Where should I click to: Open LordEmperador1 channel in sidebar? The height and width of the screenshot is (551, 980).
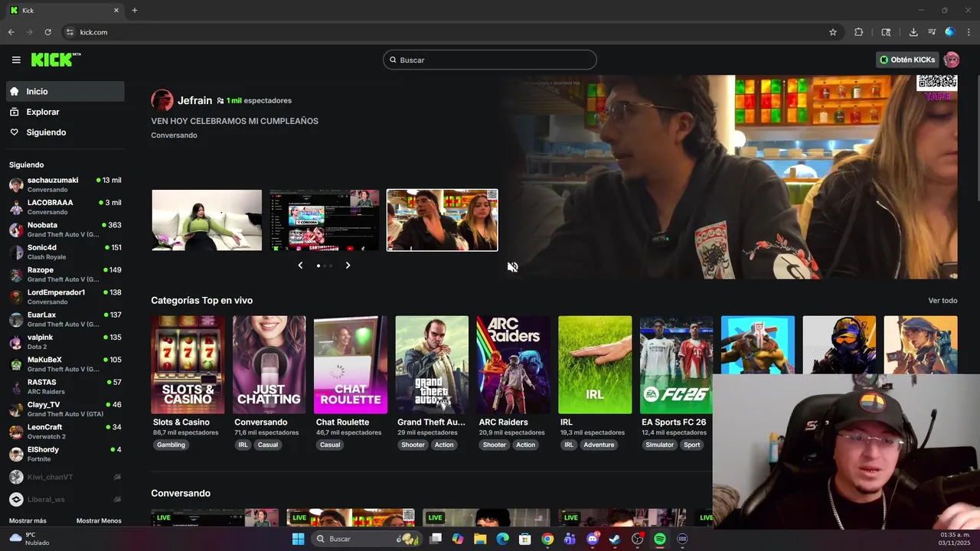pyautogui.click(x=65, y=297)
